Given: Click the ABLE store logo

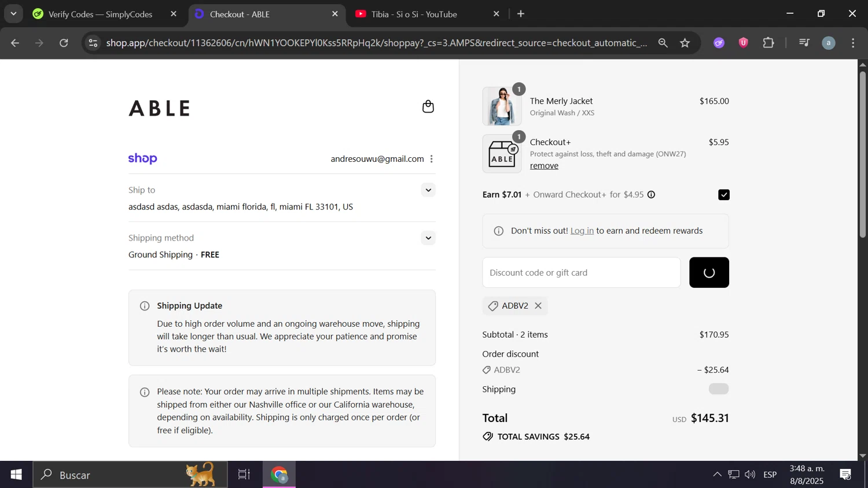Looking at the screenshot, I should click(160, 108).
